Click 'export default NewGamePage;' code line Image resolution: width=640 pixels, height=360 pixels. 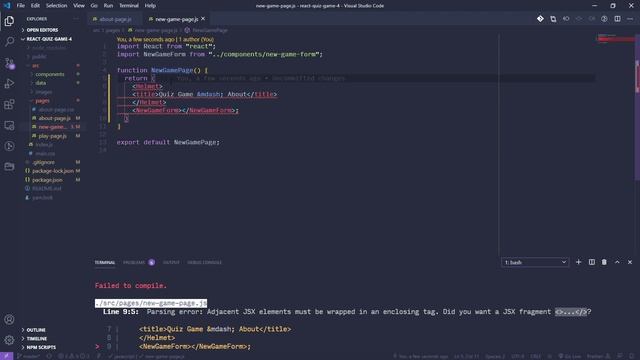[168, 142]
